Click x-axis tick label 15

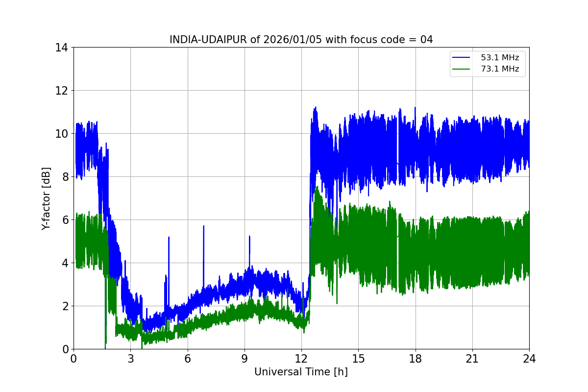pyautogui.click(x=358, y=358)
